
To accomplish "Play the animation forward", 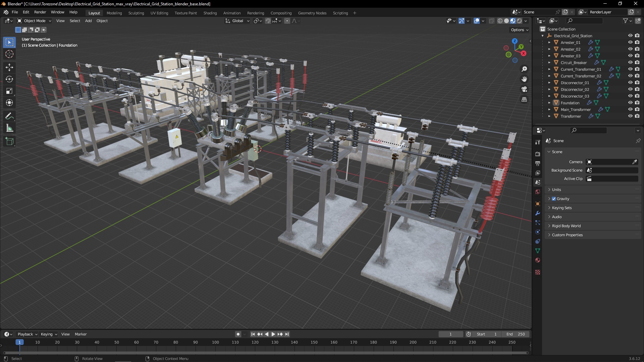I will [x=273, y=334].
